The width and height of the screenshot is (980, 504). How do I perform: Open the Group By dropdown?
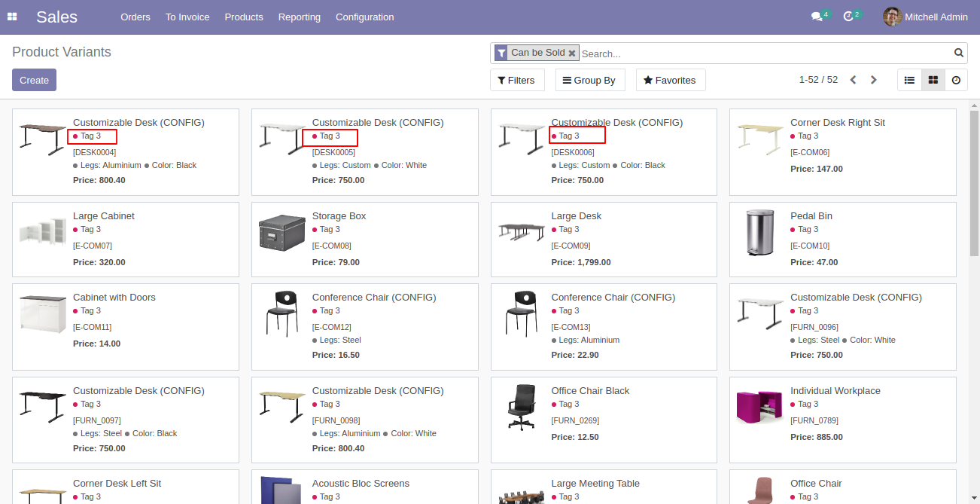tap(590, 80)
